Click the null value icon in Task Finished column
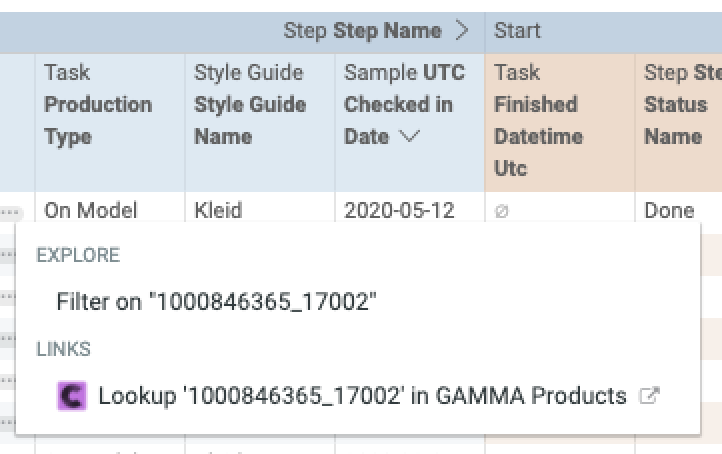The height and width of the screenshot is (454, 722). (x=501, y=211)
